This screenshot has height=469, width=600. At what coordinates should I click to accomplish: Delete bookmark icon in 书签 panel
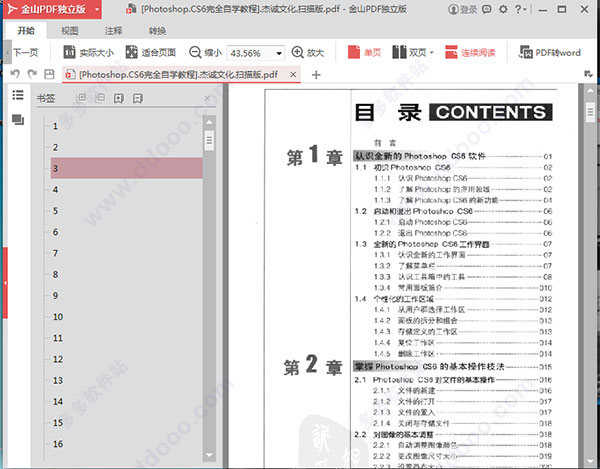pos(138,98)
